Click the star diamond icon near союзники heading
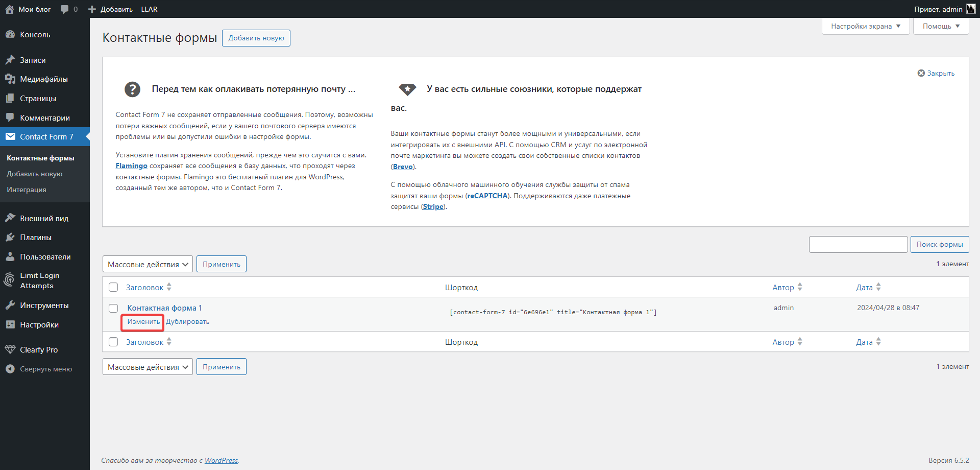This screenshot has height=470, width=980. pyautogui.click(x=407, y=89)
